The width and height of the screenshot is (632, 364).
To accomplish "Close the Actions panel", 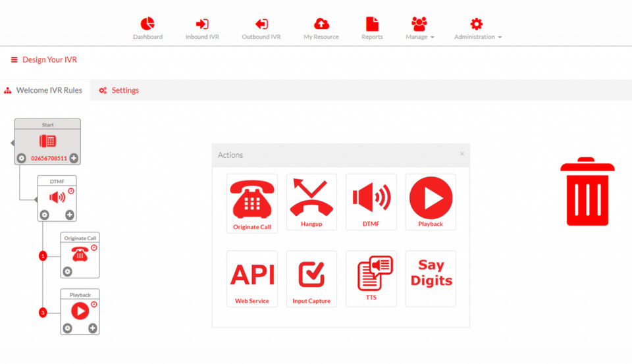I will [x=462, y=154].
